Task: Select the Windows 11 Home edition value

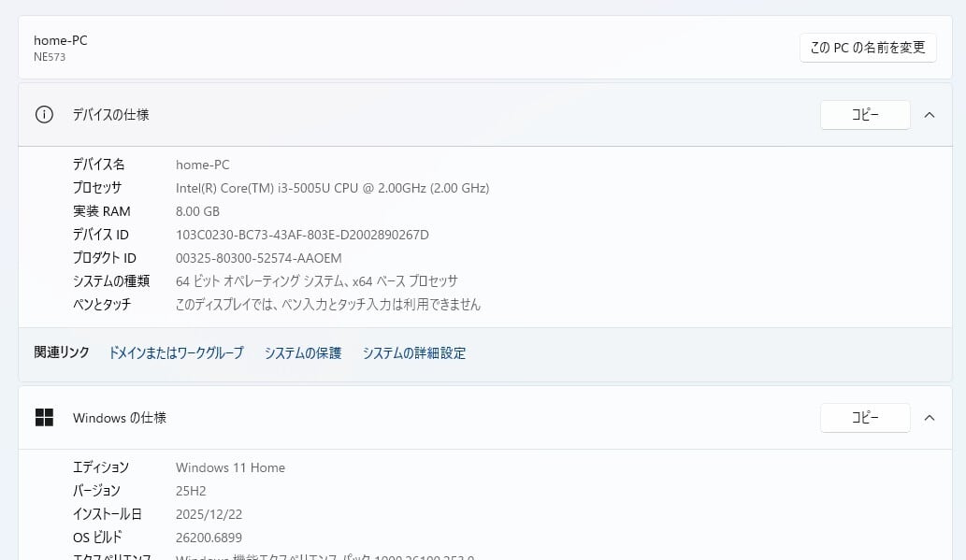Action: click(230, 467)
